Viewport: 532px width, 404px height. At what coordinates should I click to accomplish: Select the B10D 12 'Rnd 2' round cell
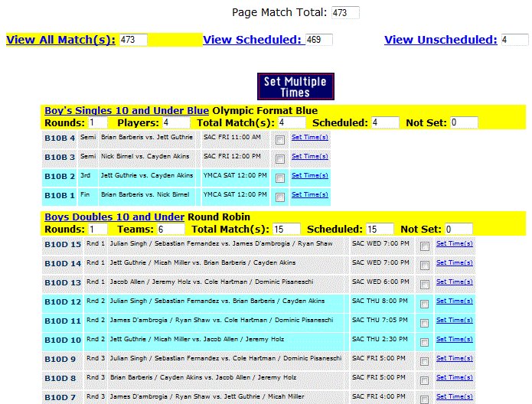pos(96,304)
